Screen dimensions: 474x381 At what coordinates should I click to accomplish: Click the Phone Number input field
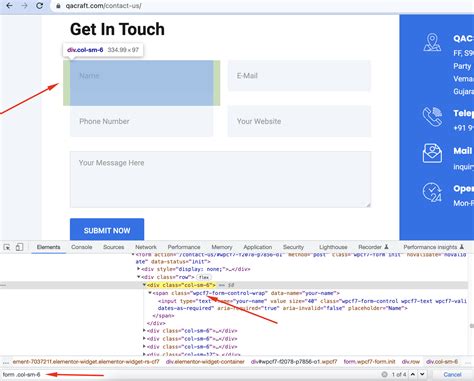(142, 121)
